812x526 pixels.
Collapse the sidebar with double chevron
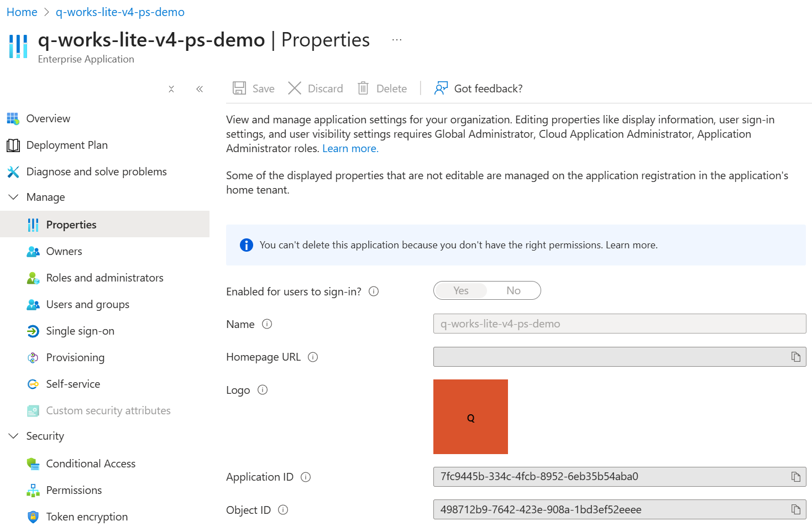200,89
